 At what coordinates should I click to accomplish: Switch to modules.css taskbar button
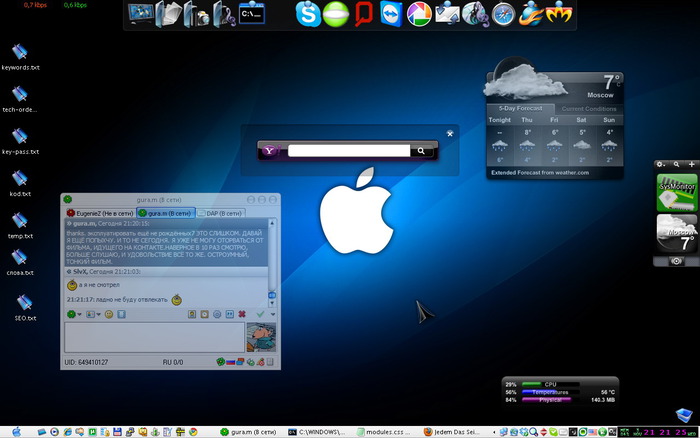coord(384,432)
